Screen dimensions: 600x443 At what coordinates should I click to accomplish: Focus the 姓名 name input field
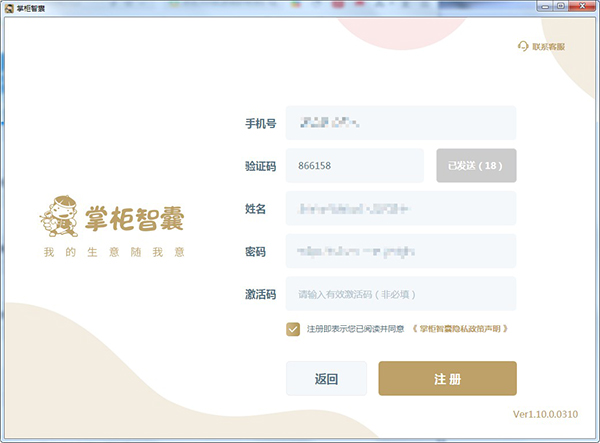401,208
